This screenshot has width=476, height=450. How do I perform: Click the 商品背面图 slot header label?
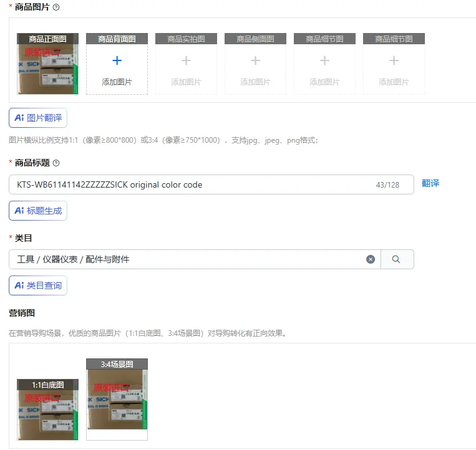(117, 39)
